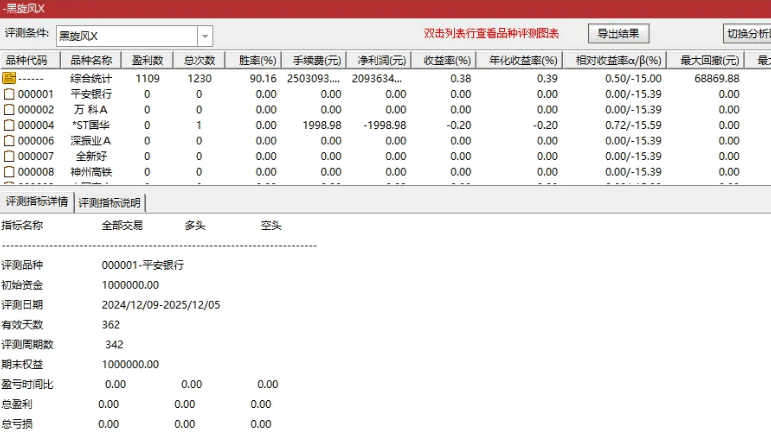
Task: Select the 综合统计 row name
Action: click(91, 78)
